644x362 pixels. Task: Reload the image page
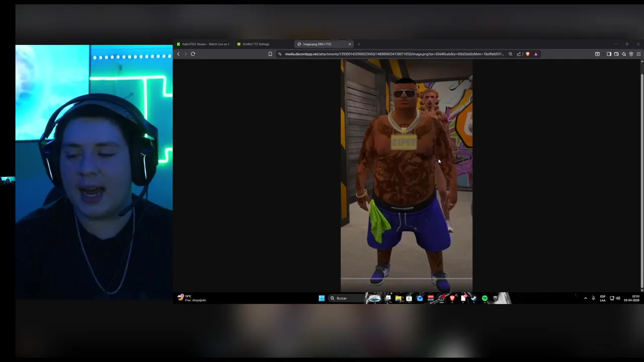pyautogui.click(x=193, y=54)
